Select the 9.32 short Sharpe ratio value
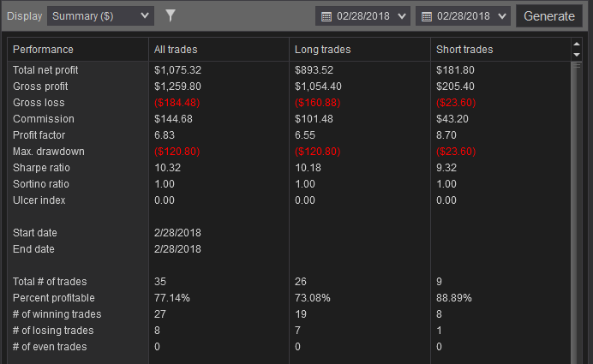The height and width of the screenshot is (364, 593). [x=446, y=168]
